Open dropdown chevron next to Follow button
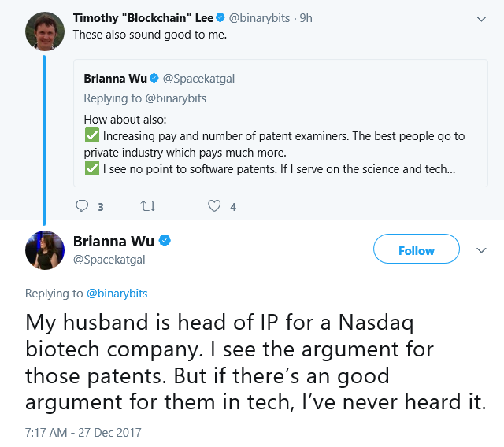504x447 pixels. tap(481, 250)
